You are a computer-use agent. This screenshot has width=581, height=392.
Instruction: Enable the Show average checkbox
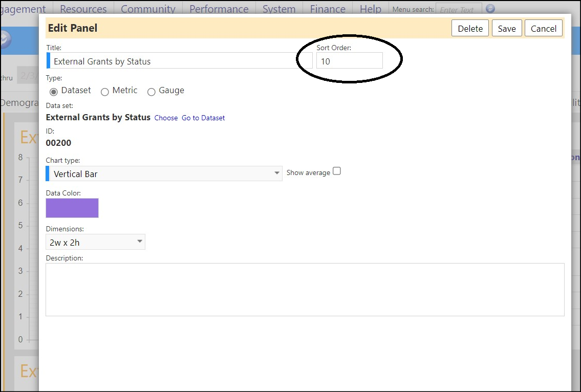click(x=336, y=171)
